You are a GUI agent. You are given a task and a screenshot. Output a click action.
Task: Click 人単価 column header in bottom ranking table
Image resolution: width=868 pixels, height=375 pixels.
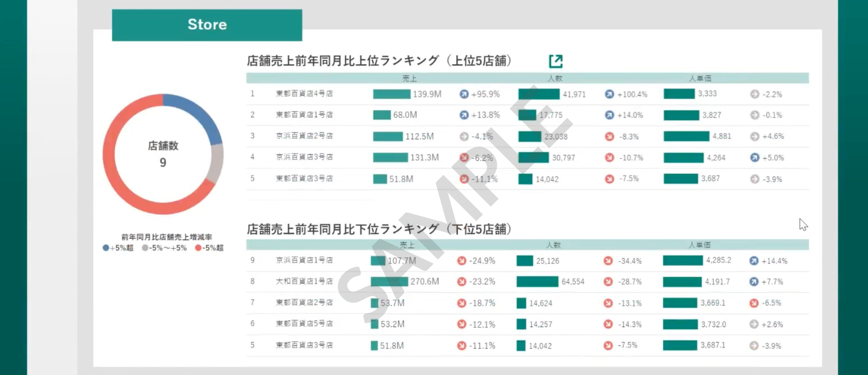coord(700,245)
